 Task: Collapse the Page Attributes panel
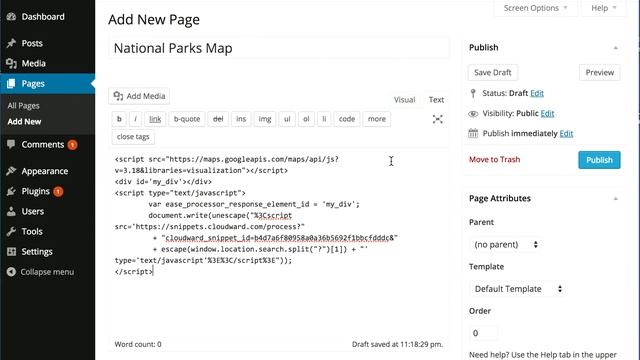pos(616,199)
